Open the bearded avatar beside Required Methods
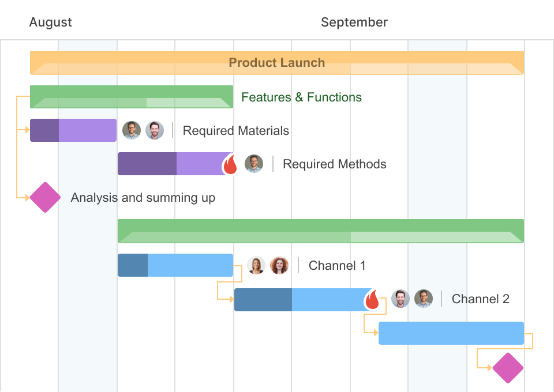 (254, 164)
